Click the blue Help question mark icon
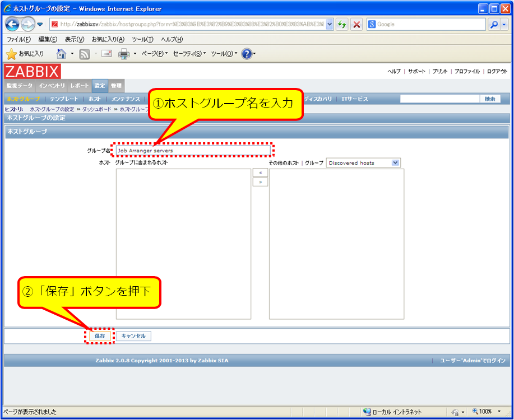The width and height of the screenshot is (514, 420). [x=247, y=54]
